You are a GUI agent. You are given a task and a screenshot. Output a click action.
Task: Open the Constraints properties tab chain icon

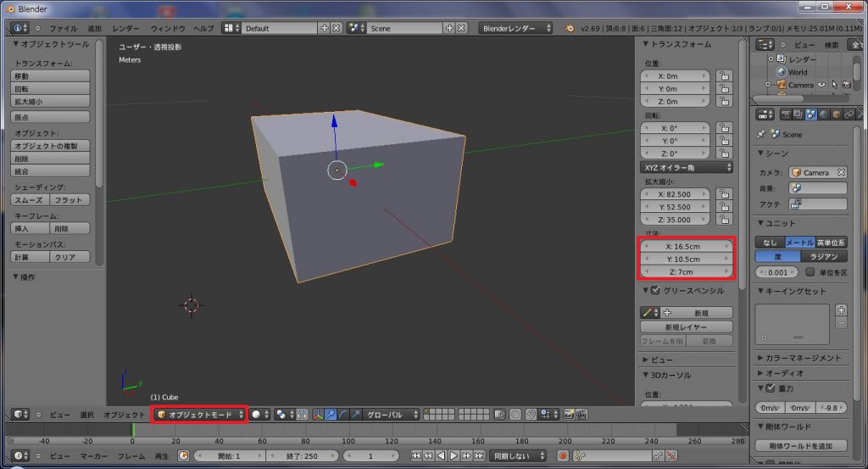(x=849, y=114)
